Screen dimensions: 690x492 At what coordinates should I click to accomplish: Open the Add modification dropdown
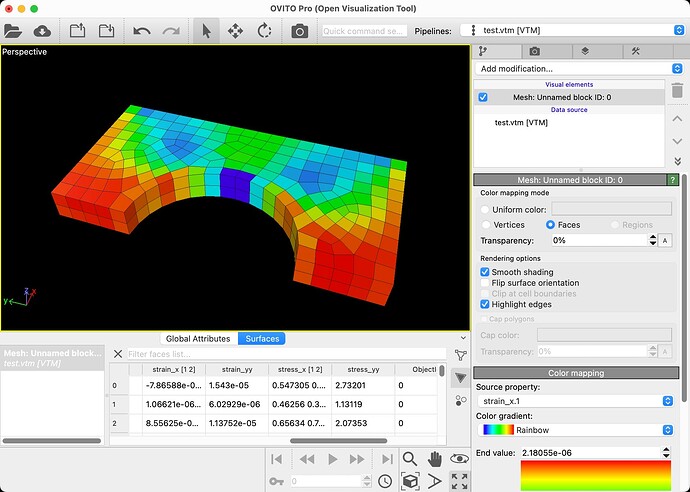[x=580, y=69]
